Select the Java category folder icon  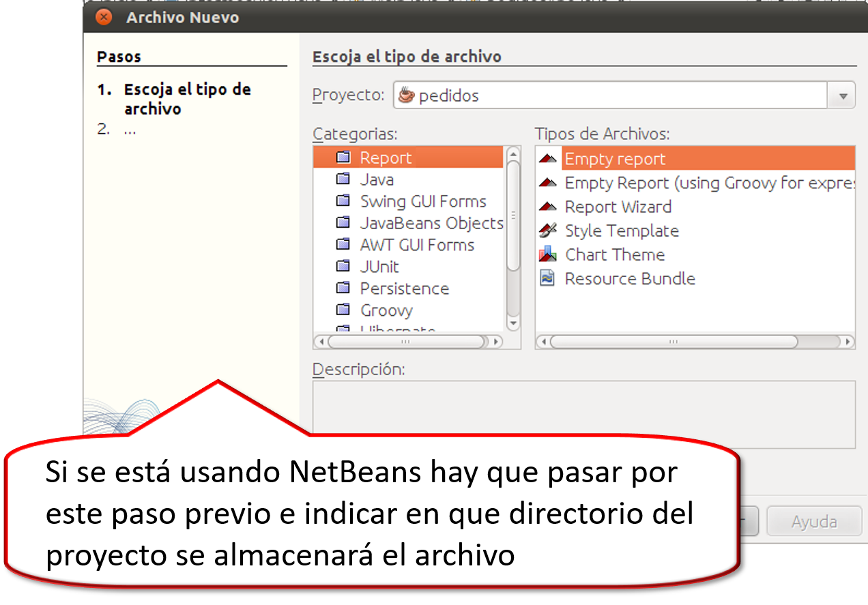click(343, 179)
